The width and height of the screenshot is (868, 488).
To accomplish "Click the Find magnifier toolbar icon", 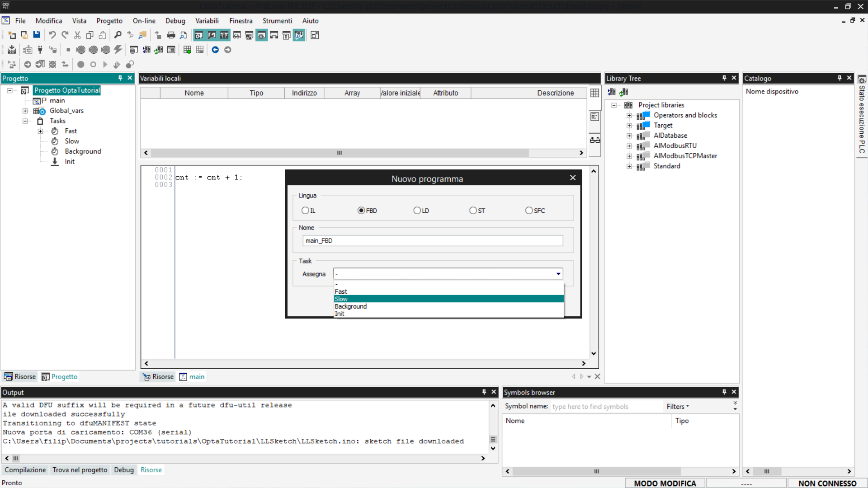I will pos(118,35).
